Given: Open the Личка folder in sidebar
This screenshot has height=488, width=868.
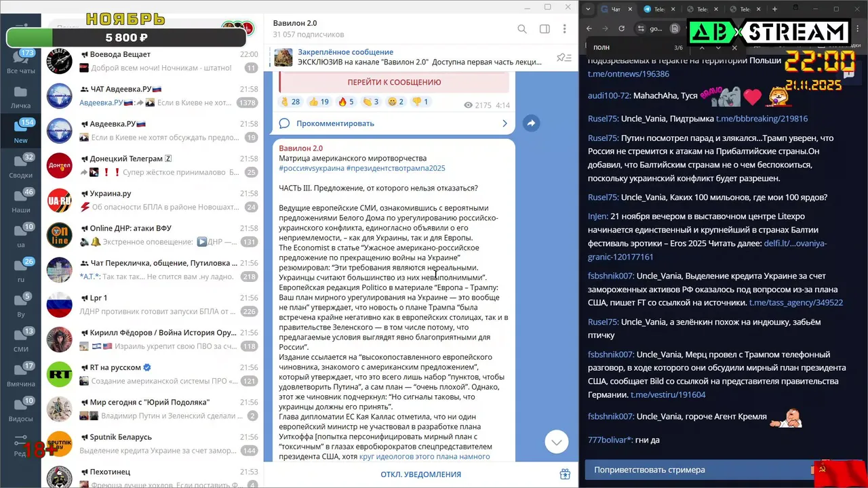Looking at the screenshot, I should 20,97.
